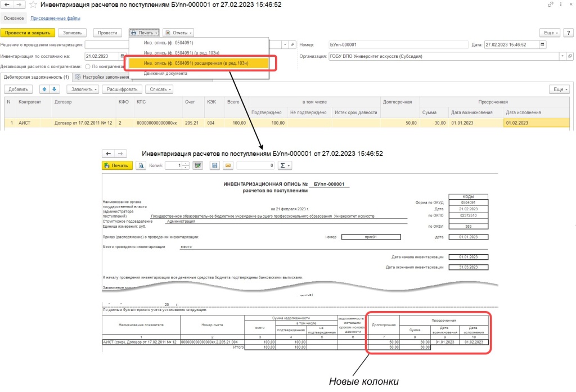The height and width of the screenshot is (392, 576).
Task: Choose 'Инв. опись (ф. 0504091) расширенная' menu item
Action: (196, 63)
